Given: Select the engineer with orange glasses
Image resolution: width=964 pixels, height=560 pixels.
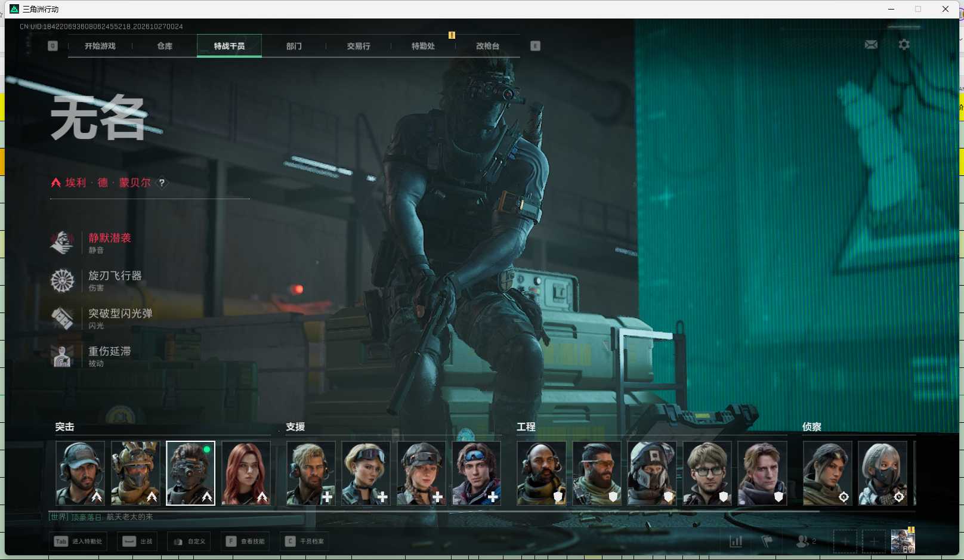Looking at the screenshot, I should click(597, 473).
